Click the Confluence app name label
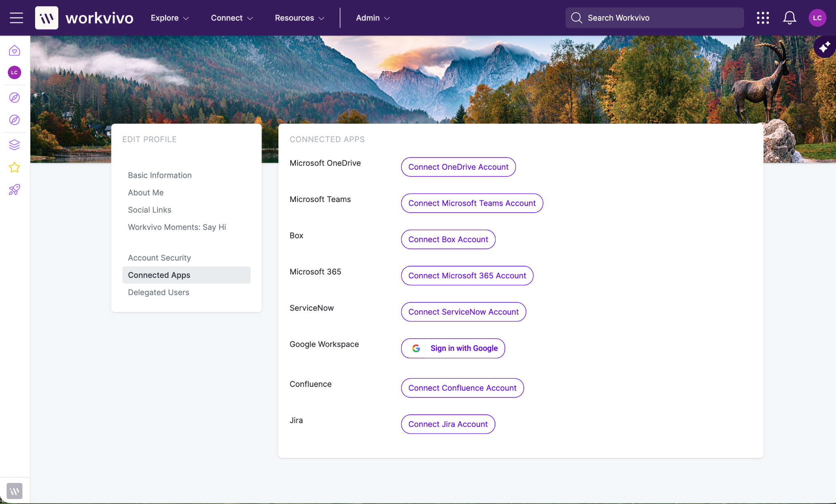Image resolution: width=836 pixels, height=504 pixels. 310,384
